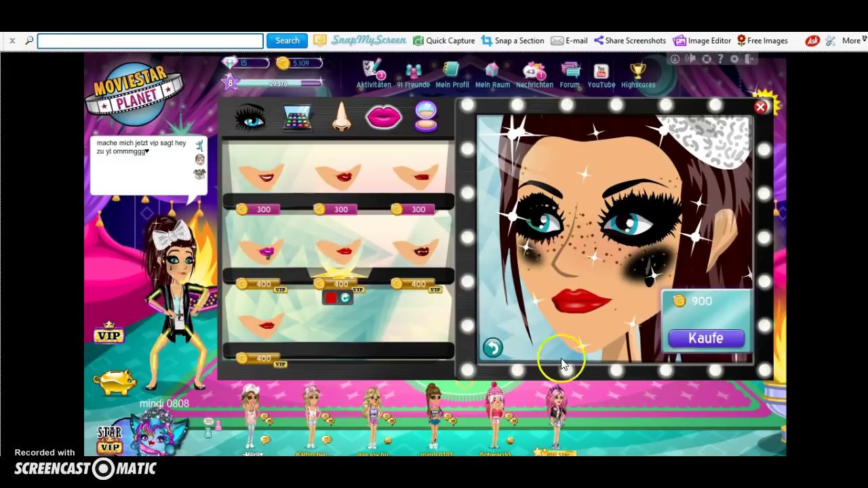This screenshot has width=868, height=488.
Task: Click the red Ask icon
Action: (x=812, y=41)
